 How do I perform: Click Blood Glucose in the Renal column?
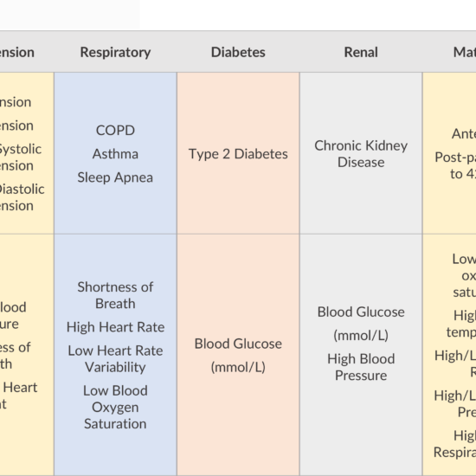tap(361, 312)
